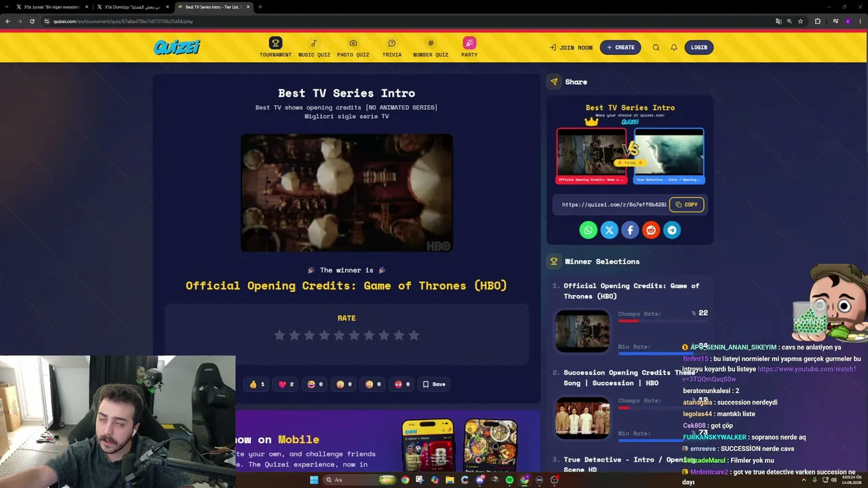Screen dimensions: 868x488
Task: Switch to the X'te Domizzyi browser tab
Action: click(x=133, y=7)
